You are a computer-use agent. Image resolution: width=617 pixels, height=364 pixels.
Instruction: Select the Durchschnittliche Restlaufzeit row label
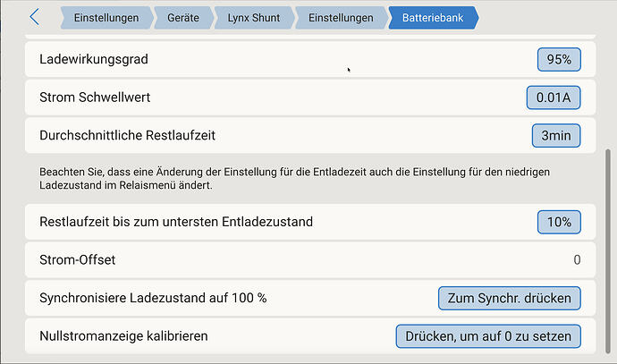pyautogui.click(x=128, y=135)
